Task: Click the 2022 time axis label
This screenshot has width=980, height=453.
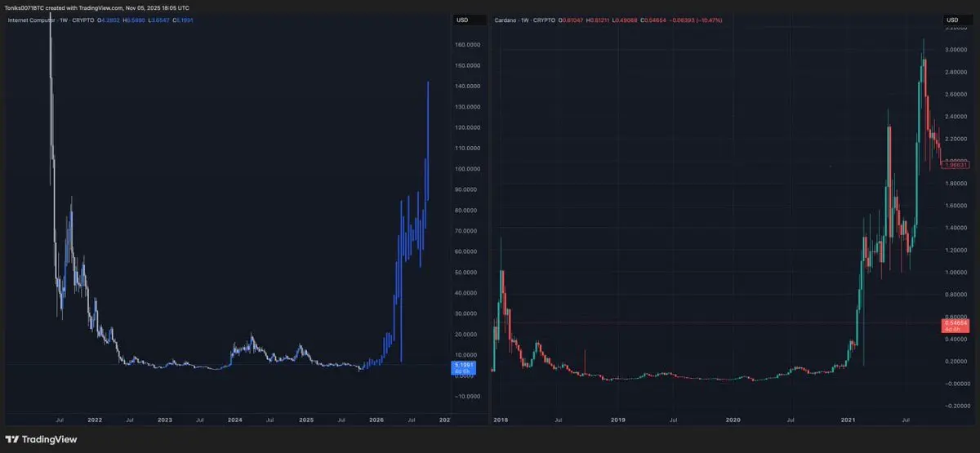Action: pyautogui.click(x=95, y=420)
